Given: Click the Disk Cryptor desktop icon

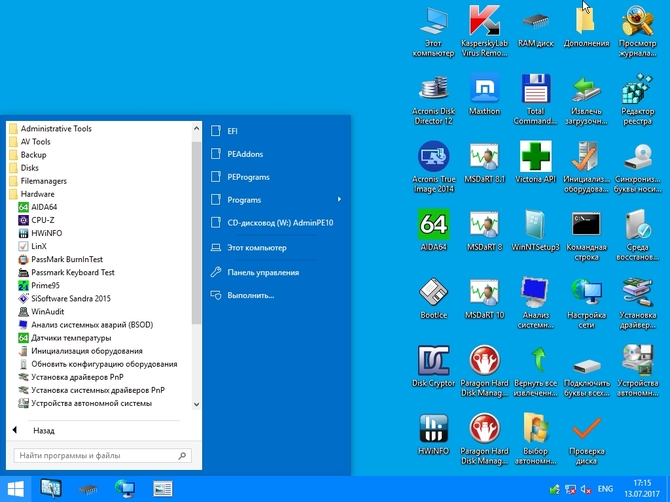Looking at the screenshot, I should (433, 362).
